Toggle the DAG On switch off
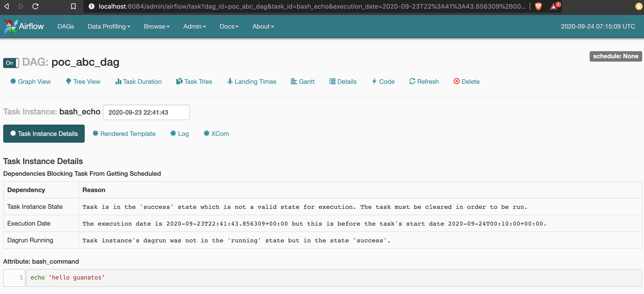 [11, 63]
